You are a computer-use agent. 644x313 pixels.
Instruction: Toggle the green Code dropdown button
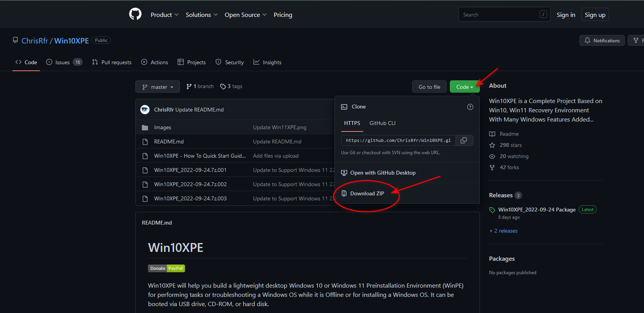(464, 87)
